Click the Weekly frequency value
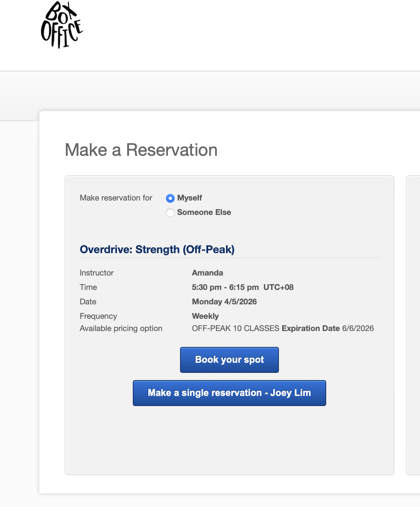Screen dimensions: 420x507 205,316
